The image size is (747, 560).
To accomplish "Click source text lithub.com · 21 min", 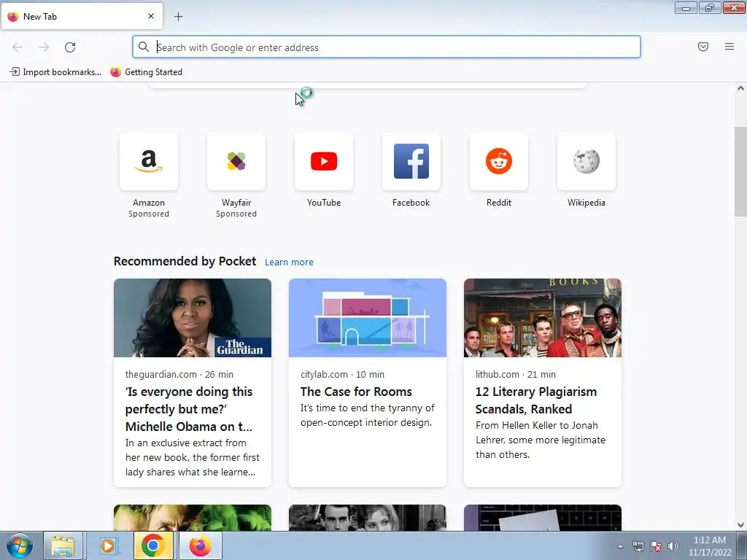I will pos(516,374).
